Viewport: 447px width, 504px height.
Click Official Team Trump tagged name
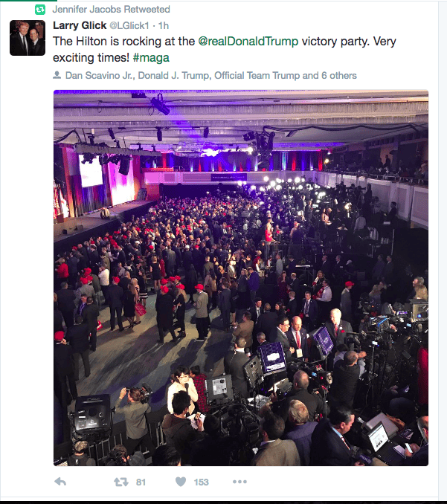(x=257, y=76)
